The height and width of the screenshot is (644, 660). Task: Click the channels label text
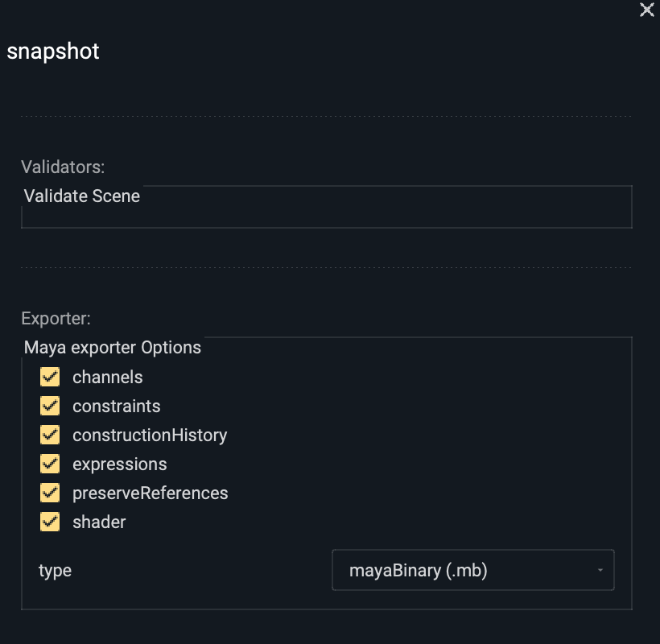coord(107,377)
